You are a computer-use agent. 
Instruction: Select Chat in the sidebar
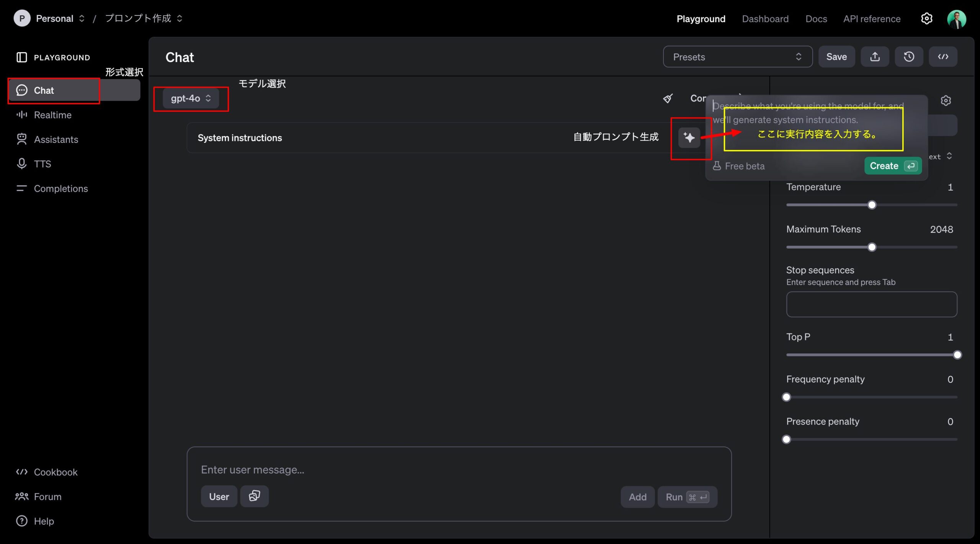(x=74, y=90)
